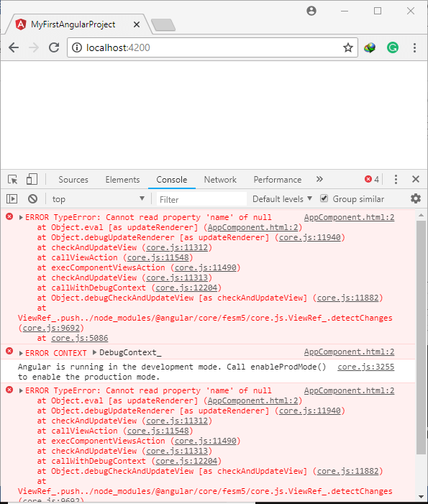Viewport: 428px width, 504px height.
Task: Maximize the Chrome window
Action: tap(378, 11)
